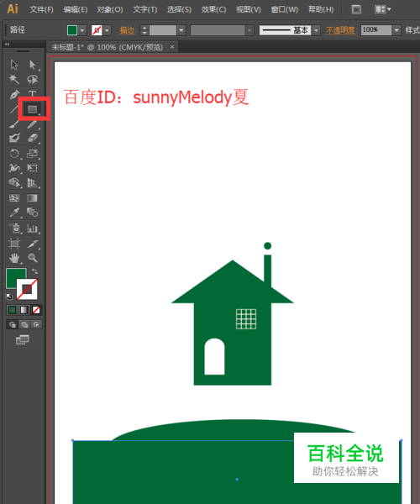Enable Draw Inside mode

36,324
